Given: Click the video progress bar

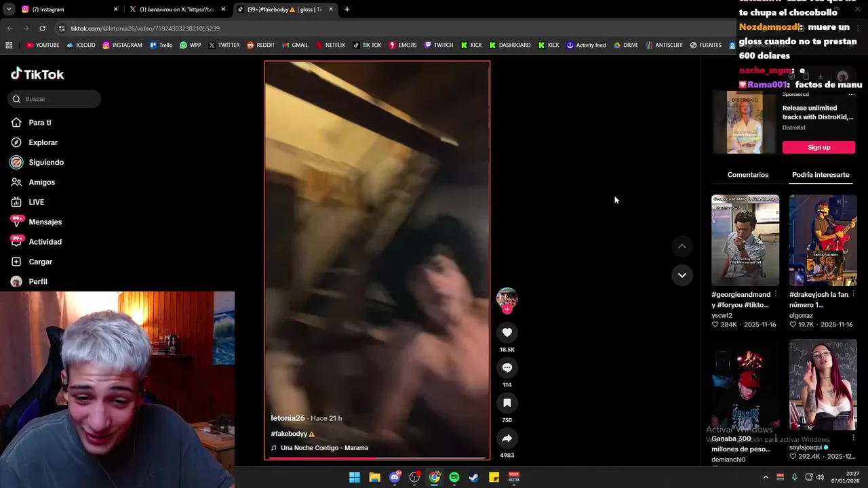Looking at the screenshot, I should click(377, 458).
